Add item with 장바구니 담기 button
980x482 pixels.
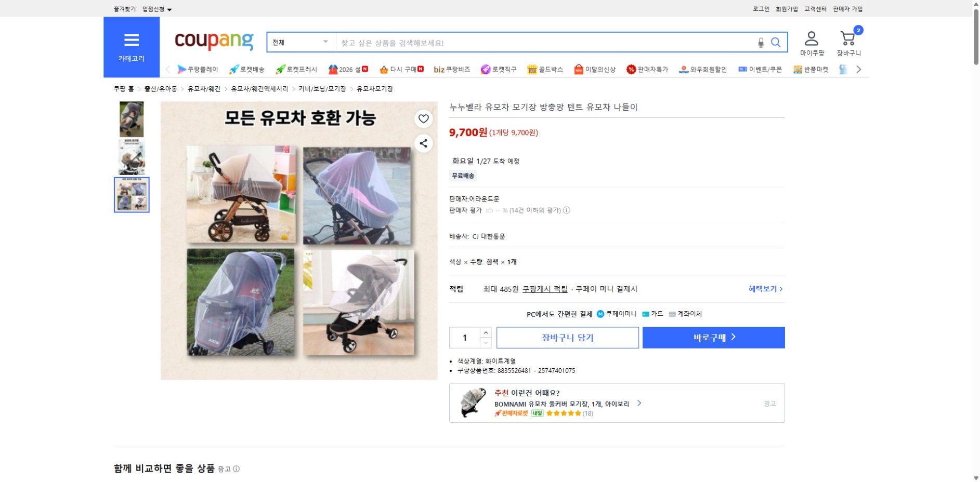click(568, 337)
